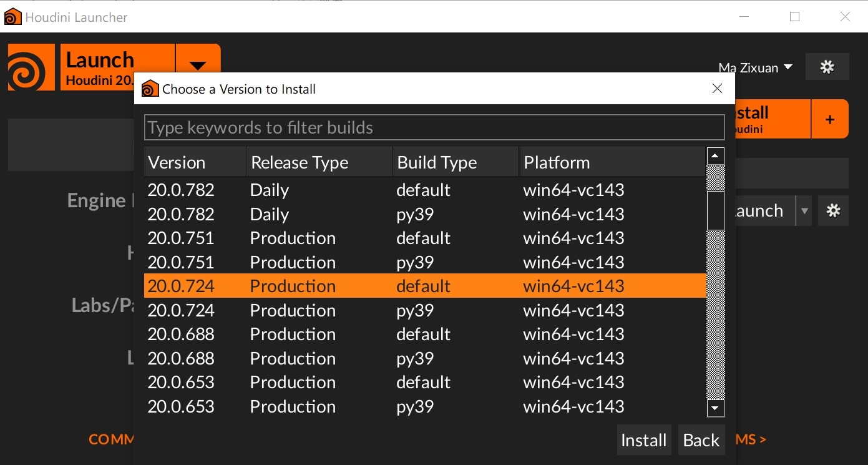Click the Back button
Image resolution: width=868 pixels, height=465 pixels.
(701, 440)
